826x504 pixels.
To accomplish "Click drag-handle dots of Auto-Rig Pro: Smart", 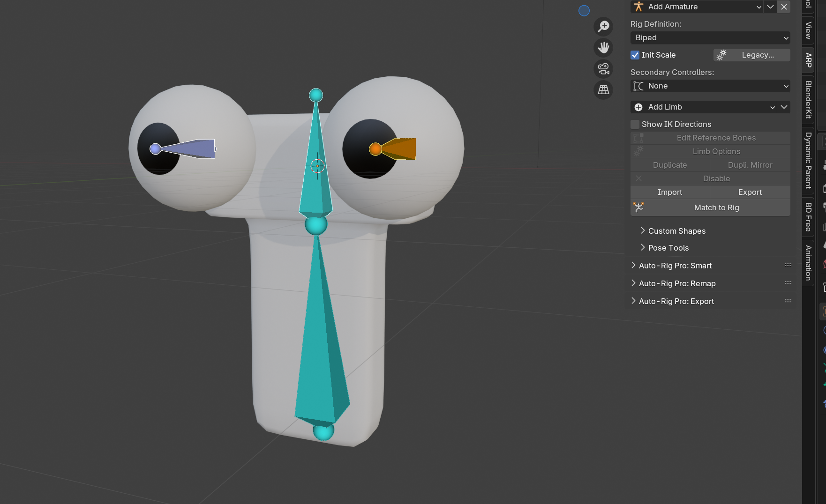I will pyautogui.click(x=788, y=265).
